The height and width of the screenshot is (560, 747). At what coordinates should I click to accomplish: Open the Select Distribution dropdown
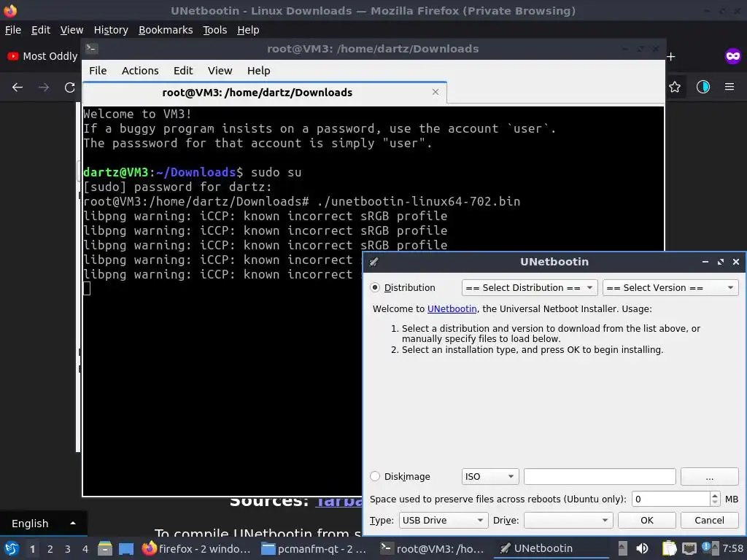coord(530,287)
